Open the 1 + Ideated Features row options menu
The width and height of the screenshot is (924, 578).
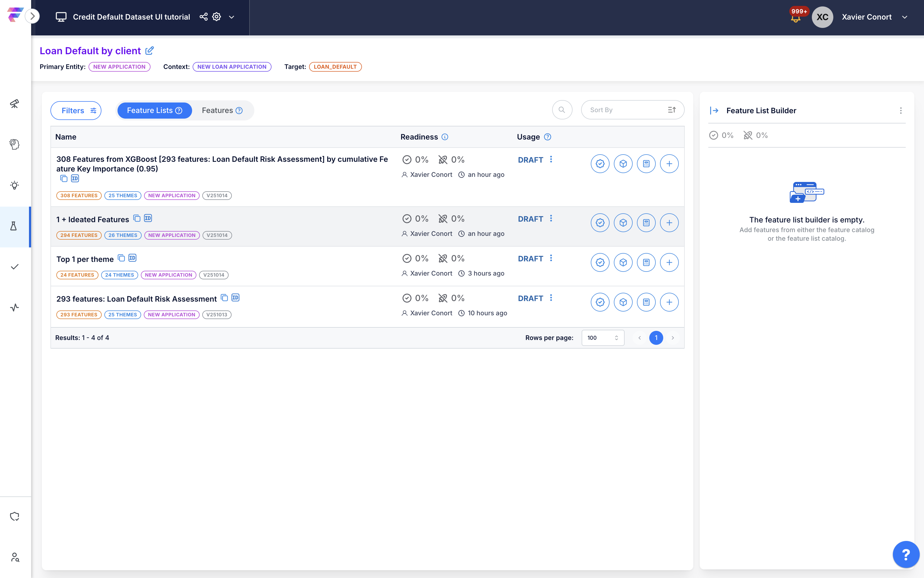[x=551, y=218]
